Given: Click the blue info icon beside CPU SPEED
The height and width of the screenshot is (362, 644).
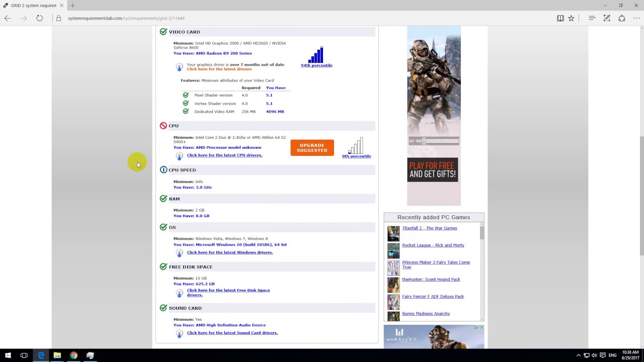Looking at the screenshot, I should point(164,170).
